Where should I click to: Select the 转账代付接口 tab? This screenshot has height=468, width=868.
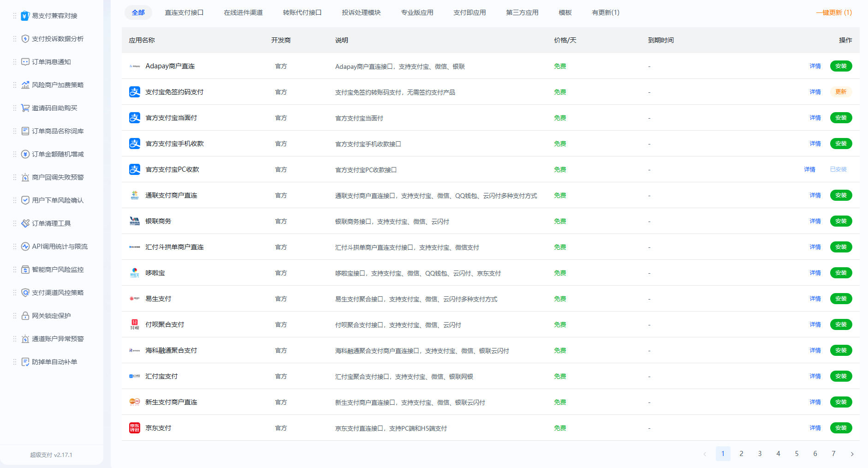[302, 12]
